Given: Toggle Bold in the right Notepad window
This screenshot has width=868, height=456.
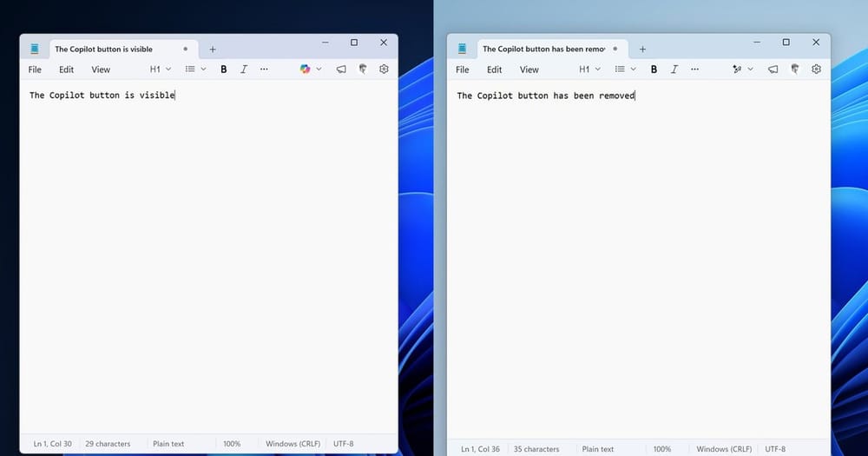Looking at the screenshot, I should point(654,69).
